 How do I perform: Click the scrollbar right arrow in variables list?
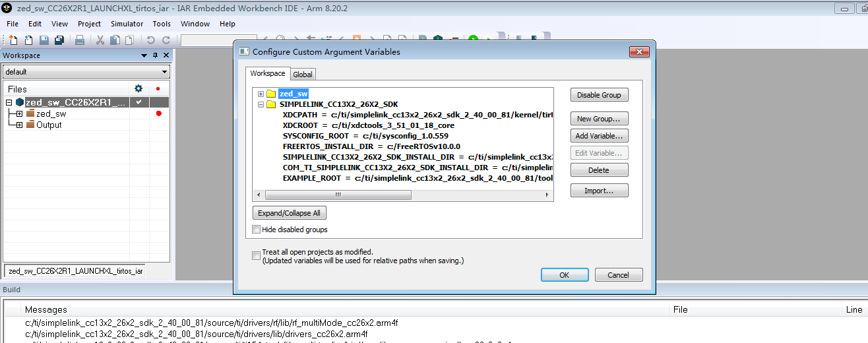pyautogui.click(x=547, y=195)
